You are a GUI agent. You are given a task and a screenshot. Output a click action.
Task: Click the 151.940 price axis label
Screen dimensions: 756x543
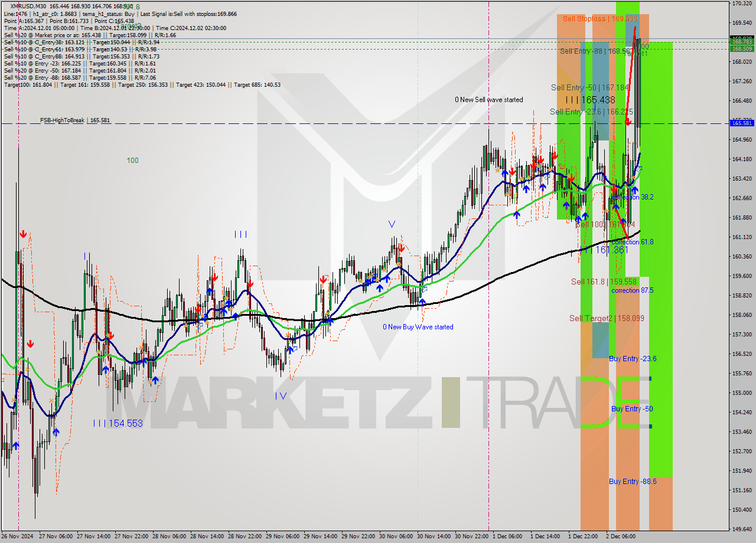(x=742, y=471)
